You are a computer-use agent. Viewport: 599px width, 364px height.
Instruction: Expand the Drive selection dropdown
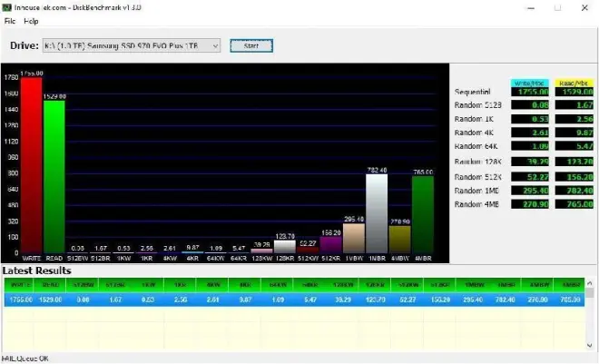[x=214, y=45]
